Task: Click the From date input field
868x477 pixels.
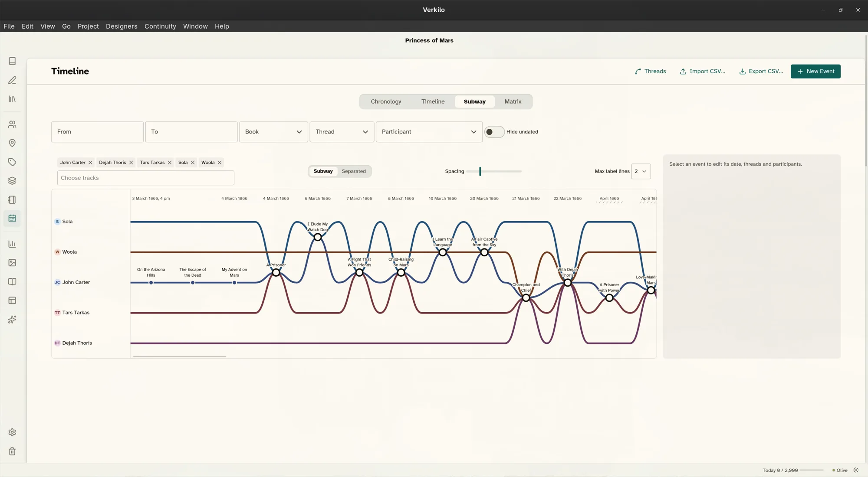Action: (x=97, y=132)
